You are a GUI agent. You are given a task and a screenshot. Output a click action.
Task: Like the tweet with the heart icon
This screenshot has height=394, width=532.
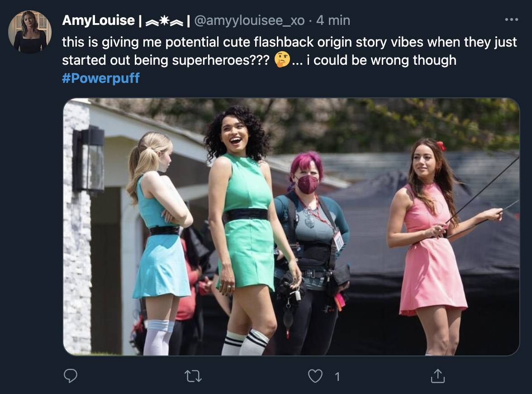(x=315, y=375)
